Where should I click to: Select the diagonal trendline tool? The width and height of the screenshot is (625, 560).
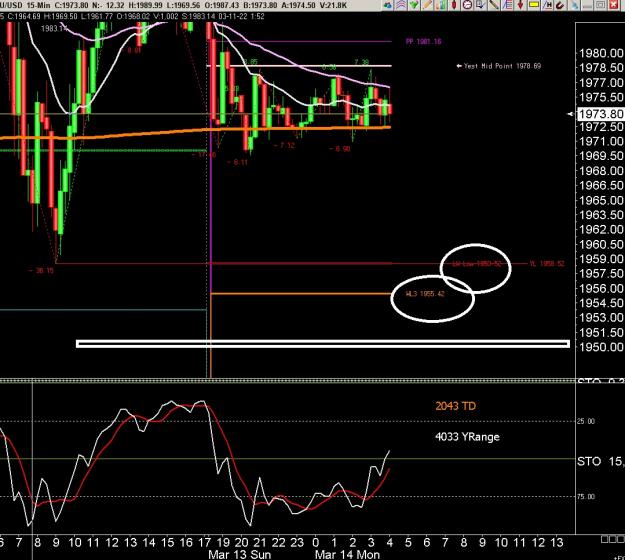coord(494,5)
